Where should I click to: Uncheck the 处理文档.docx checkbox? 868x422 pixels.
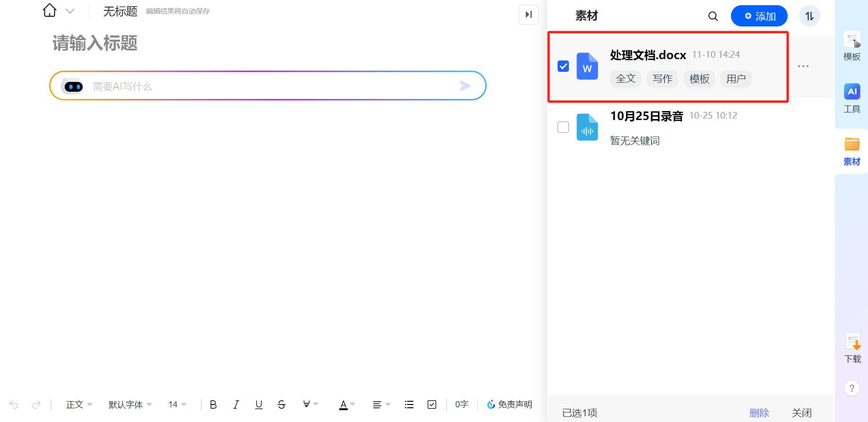pyautogui.click(x=563, y=66)
